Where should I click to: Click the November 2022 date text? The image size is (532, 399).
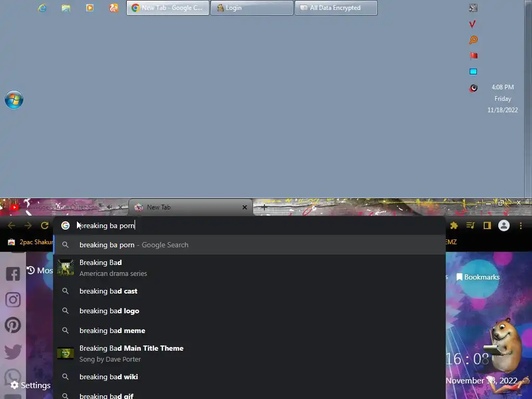click(481, 381)
